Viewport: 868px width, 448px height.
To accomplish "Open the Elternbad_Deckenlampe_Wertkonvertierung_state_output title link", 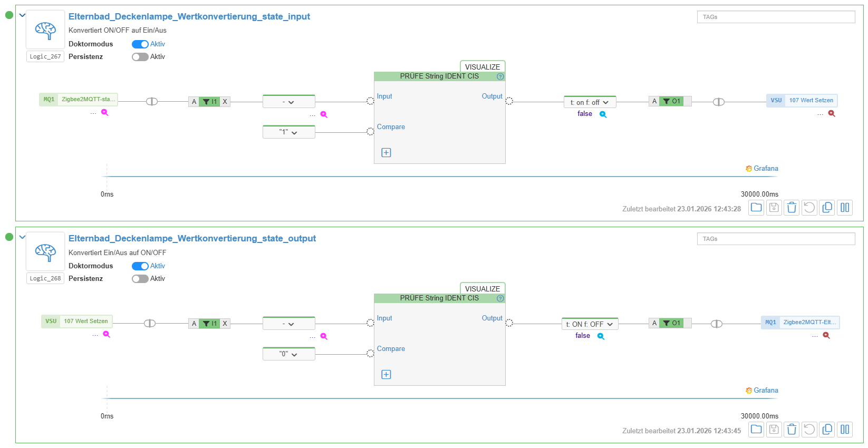I will [x=192, y=239].
